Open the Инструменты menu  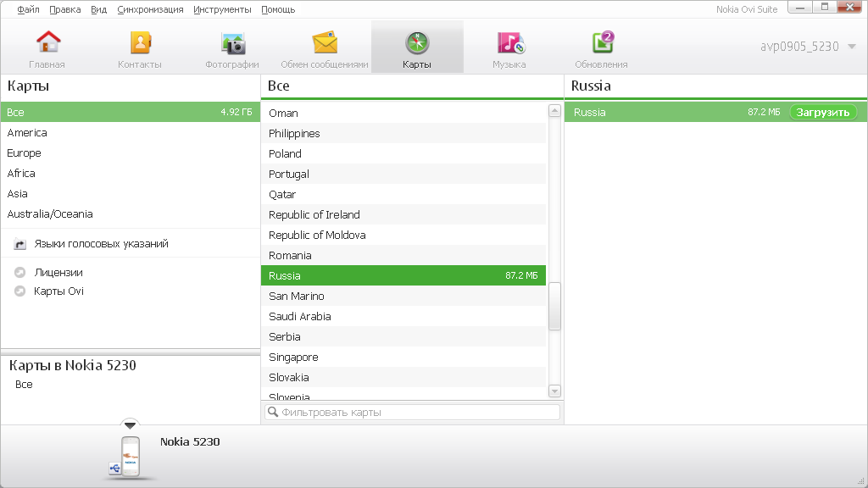[222, 9]
